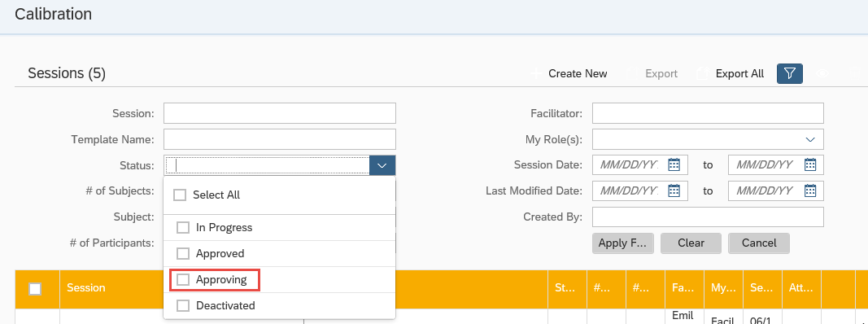Click the Clear filters button
The image size is (868, 324).
pyautogui.click(x=691, y=243)
